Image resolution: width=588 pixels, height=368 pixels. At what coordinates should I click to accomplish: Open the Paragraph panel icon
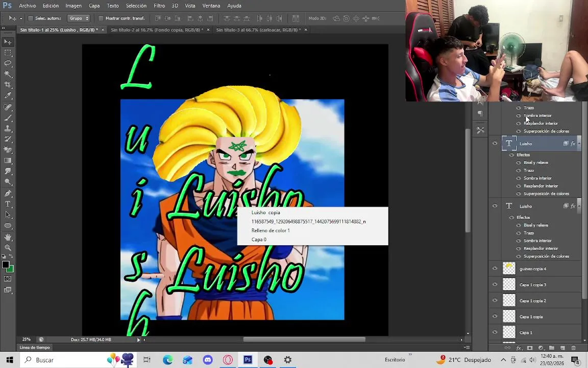click(480, 113)
